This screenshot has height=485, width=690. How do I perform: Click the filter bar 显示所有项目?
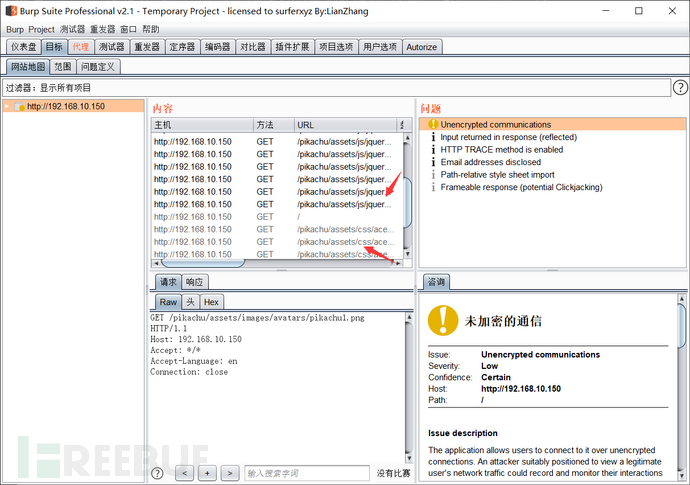(337, 88)
